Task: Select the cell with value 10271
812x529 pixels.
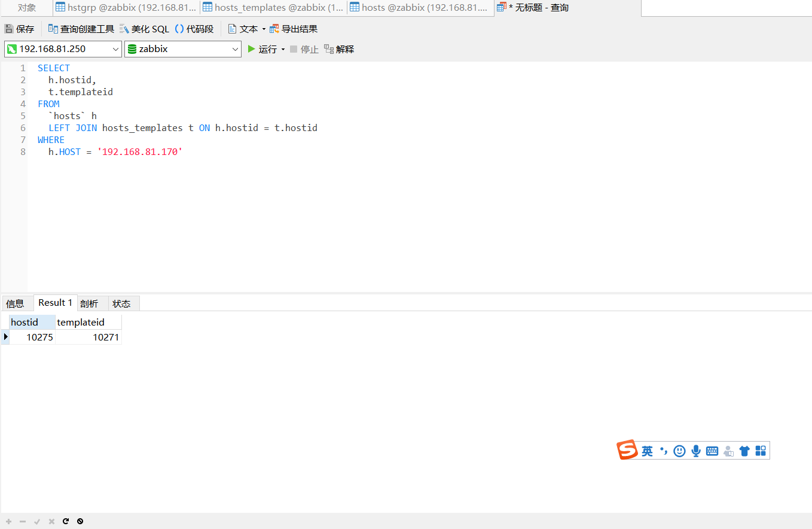Action: coord(88,337)
